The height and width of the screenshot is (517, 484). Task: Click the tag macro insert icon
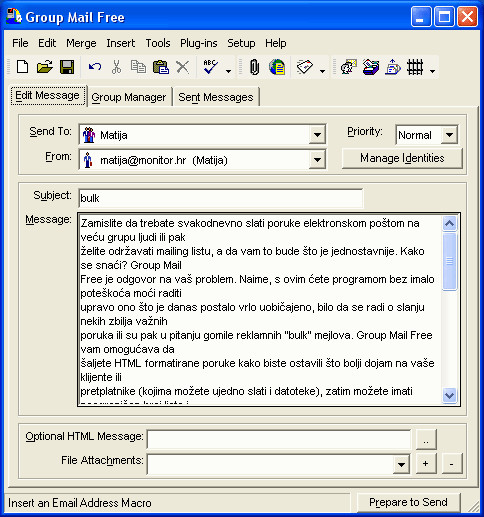[x=305, y=67]
